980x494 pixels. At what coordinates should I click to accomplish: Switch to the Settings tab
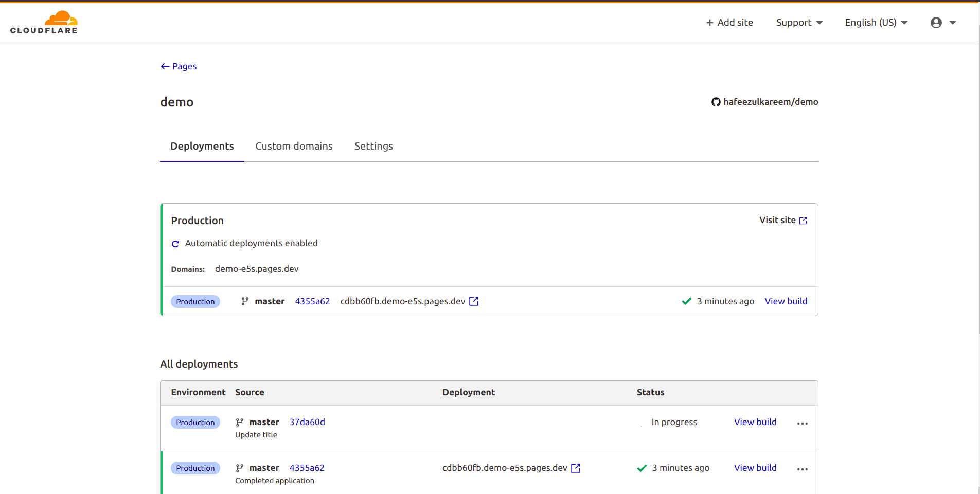[373, 146]
